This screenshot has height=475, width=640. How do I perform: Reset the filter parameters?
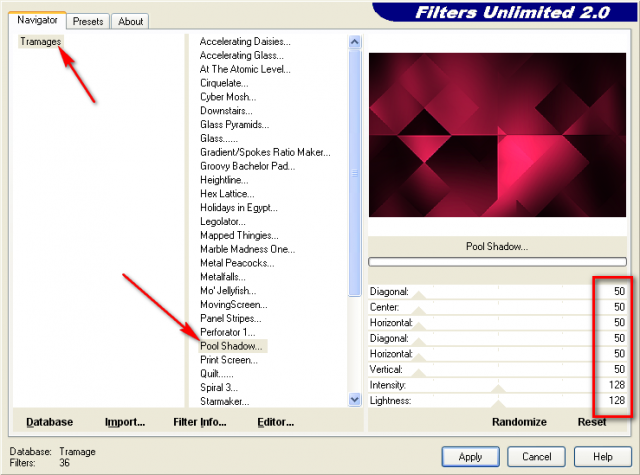[x=592, y=422]
